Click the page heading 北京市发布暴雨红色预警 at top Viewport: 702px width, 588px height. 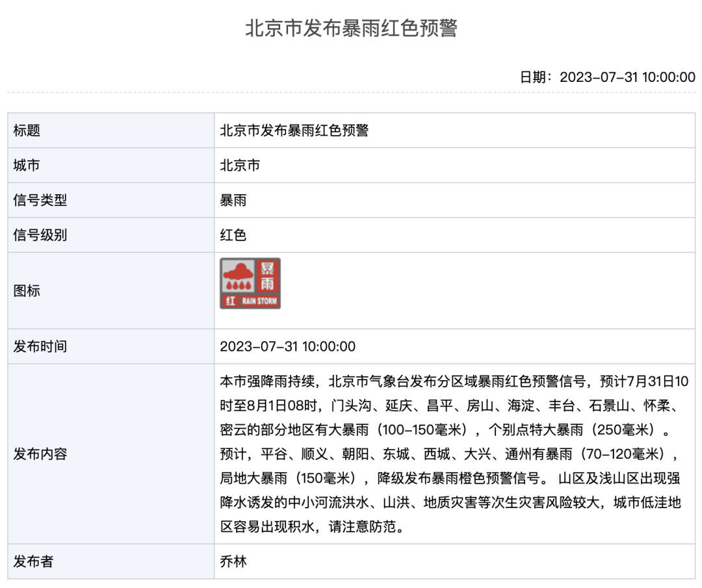pos(351,29)
